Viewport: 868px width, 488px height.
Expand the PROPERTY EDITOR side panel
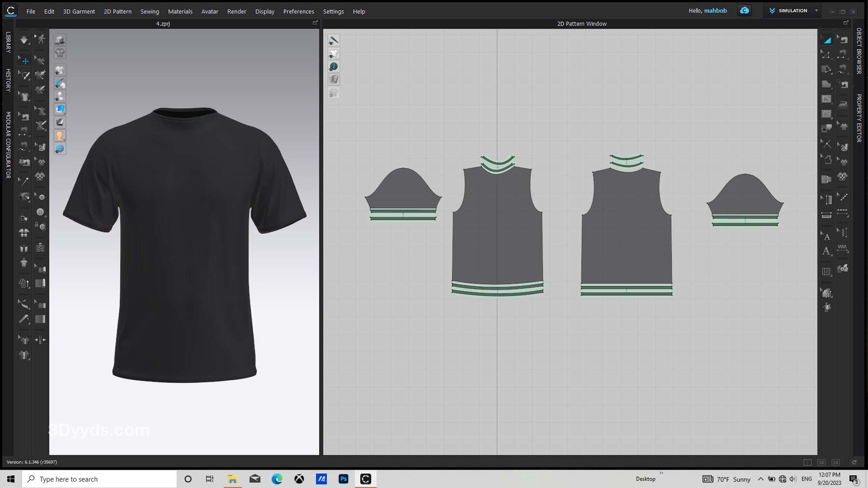tap(859, 118)
